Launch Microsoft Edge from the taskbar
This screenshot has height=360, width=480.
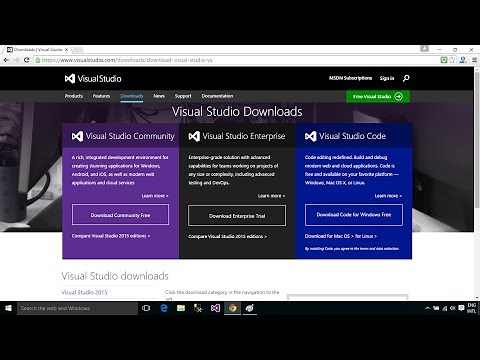pyautogui.click(x=164, y=308)
